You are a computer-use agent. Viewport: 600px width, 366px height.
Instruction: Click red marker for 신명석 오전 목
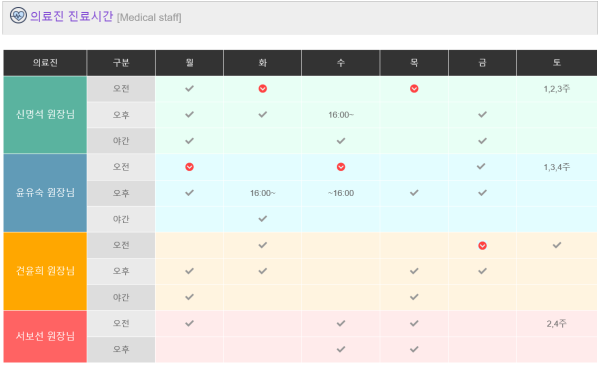click(414, 89)
